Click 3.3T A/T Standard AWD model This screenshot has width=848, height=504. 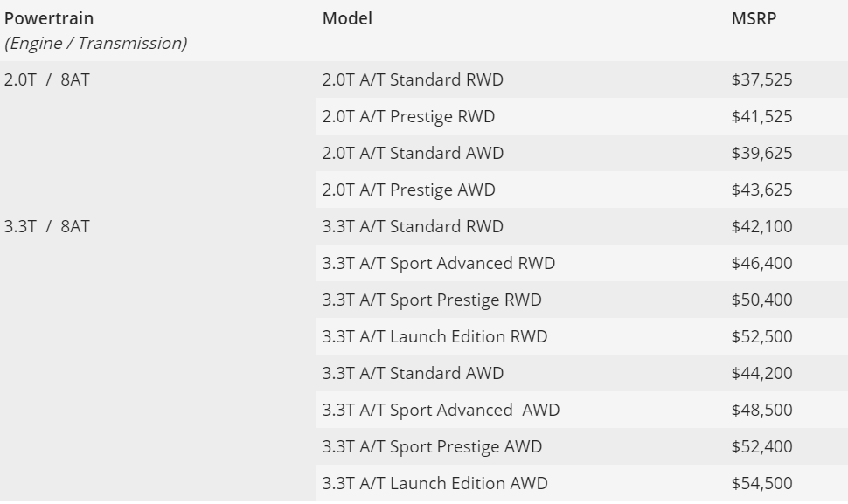coord(413,374)
